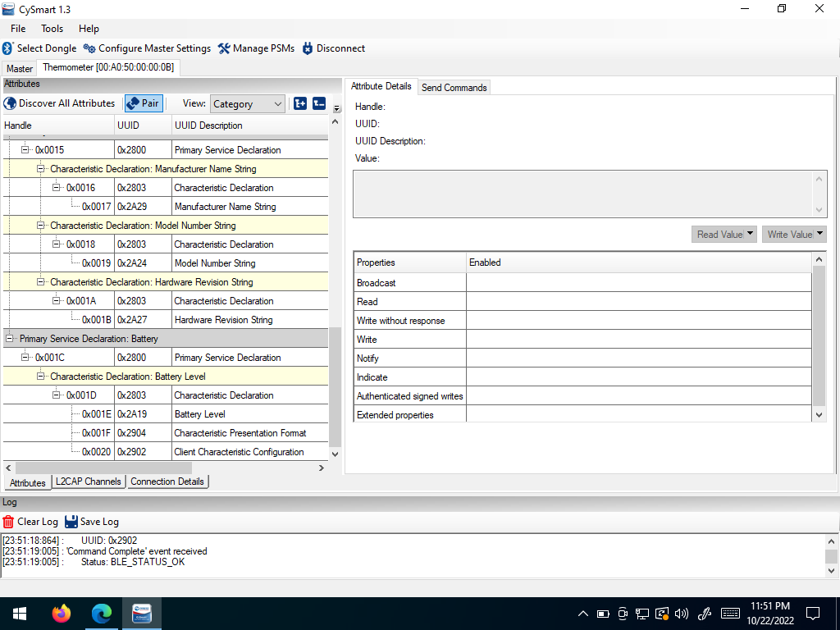Open the Connection Details tab
The height and width of the screenshot is (630, 840).
(167, 482)
